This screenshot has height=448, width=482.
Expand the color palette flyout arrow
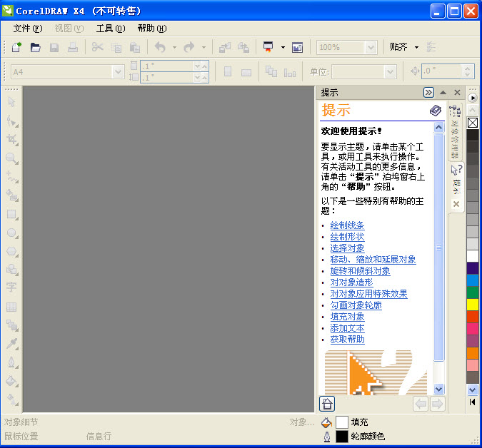click(x=472, y=97)
